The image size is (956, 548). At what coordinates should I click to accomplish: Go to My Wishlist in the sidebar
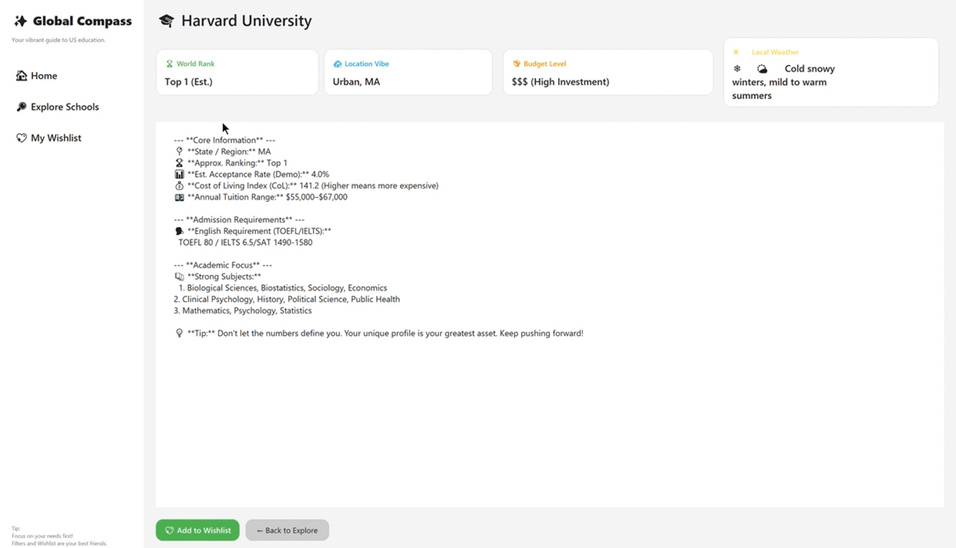point(48,138)
